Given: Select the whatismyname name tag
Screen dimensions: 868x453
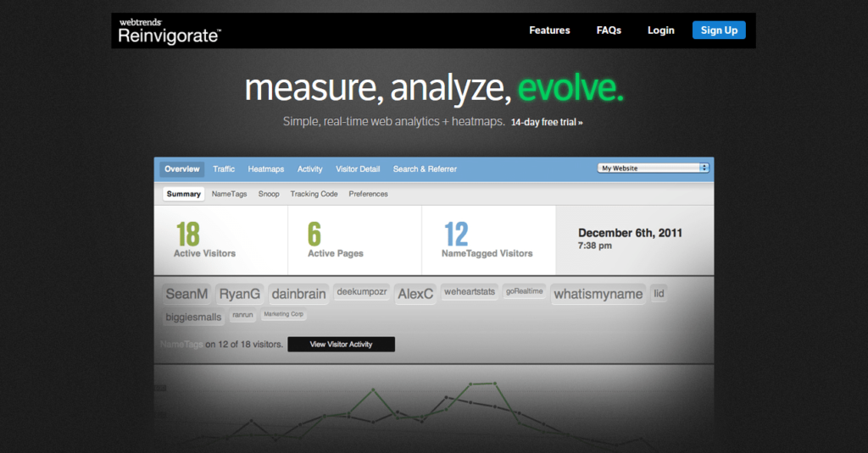Looking at the screenshot, I should (x=598, y=294).
